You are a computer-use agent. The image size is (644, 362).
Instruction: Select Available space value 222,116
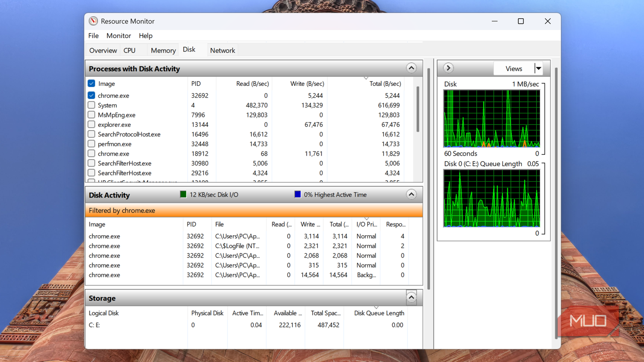(290, 325)
